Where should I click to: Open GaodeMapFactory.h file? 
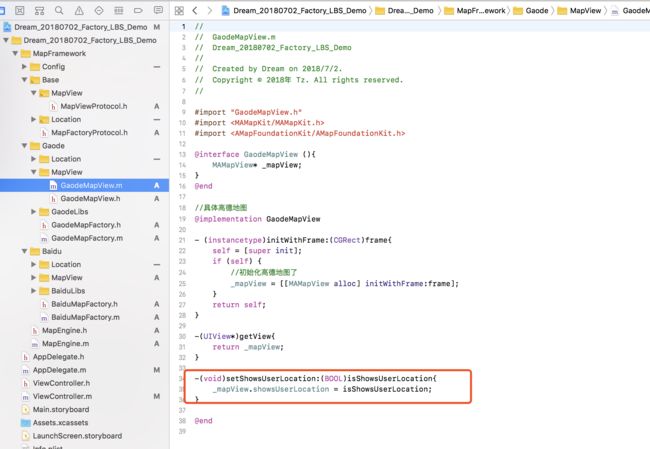click(84, 225)
